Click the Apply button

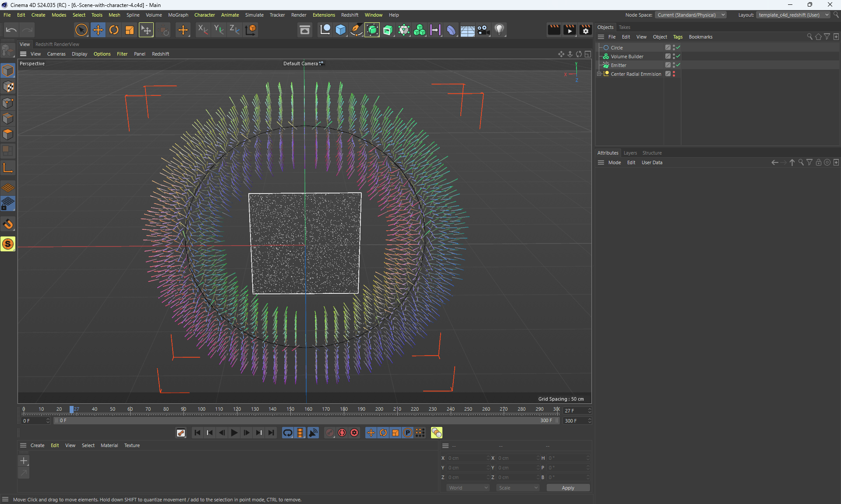pos(568,488)
